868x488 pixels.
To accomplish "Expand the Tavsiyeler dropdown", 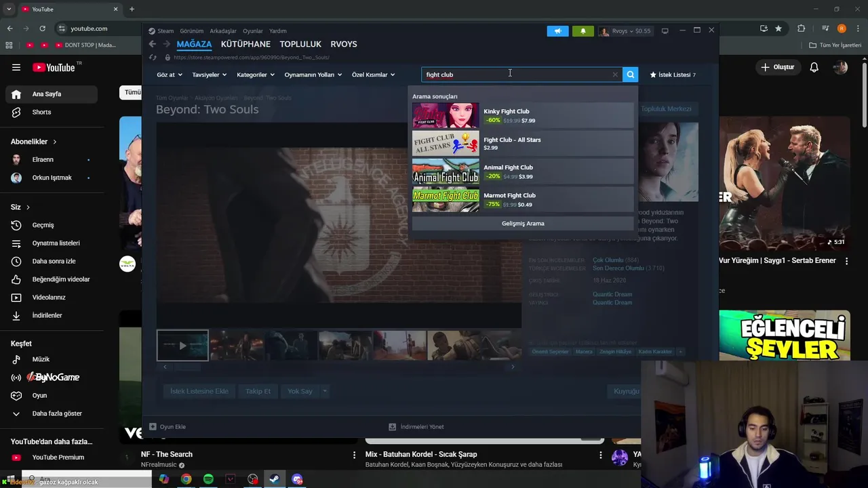I will (209, 75).
